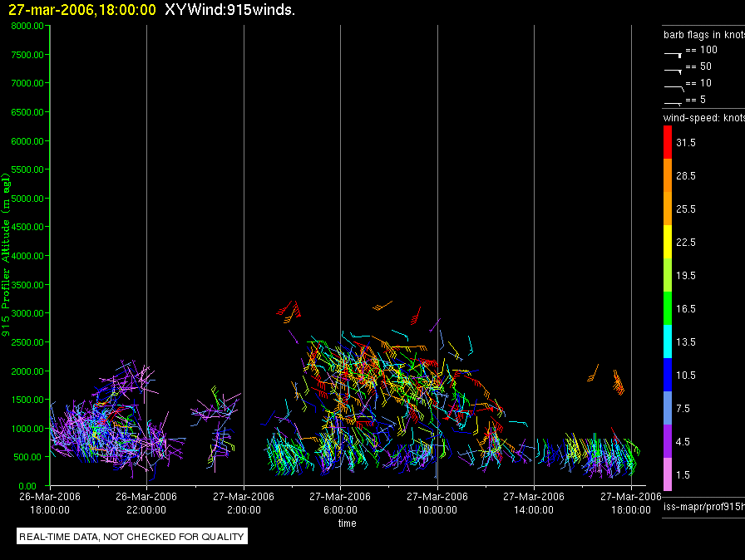Click the 'XYWind:915winds.' title text

point(230,10)
